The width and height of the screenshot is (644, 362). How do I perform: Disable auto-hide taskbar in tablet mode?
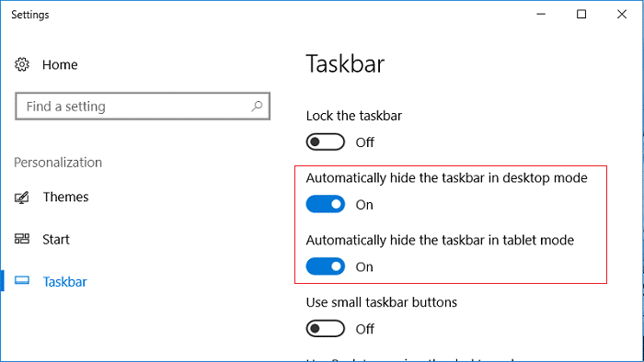coord(326,266)
